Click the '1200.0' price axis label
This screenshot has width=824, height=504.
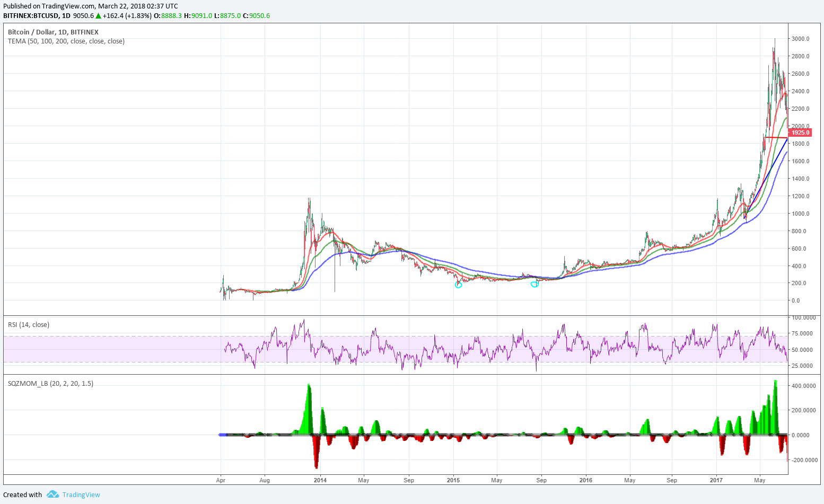coord(801,196)
